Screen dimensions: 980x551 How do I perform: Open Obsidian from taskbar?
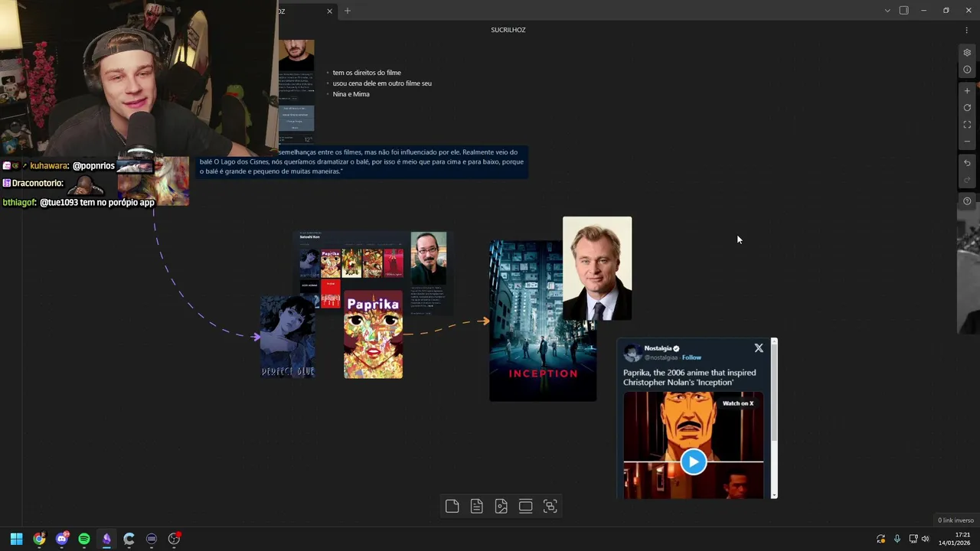[106, 539]
